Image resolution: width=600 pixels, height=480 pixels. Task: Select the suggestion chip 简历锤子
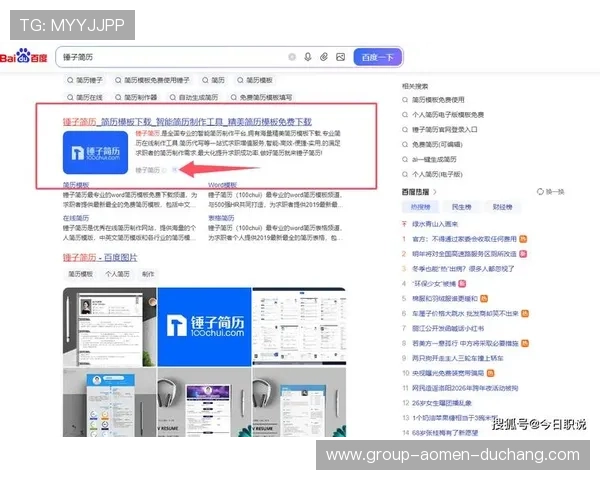point(85,80)
